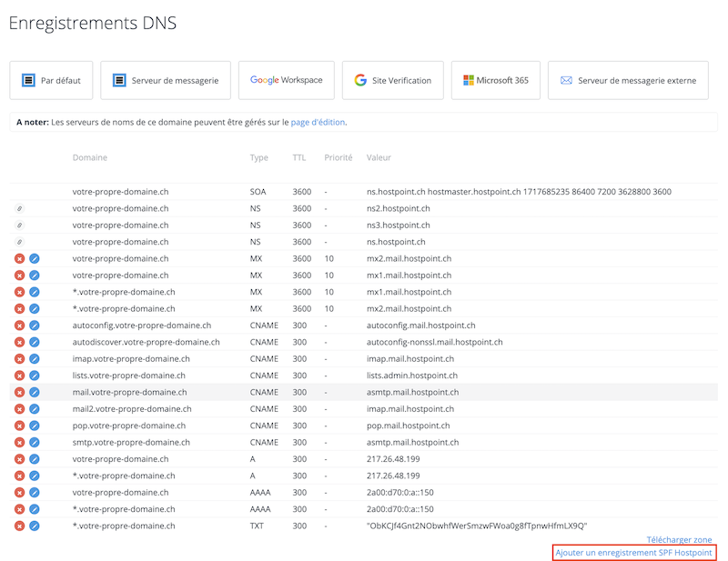
Task: Click the Priorité column header
Action: [339, 157]
